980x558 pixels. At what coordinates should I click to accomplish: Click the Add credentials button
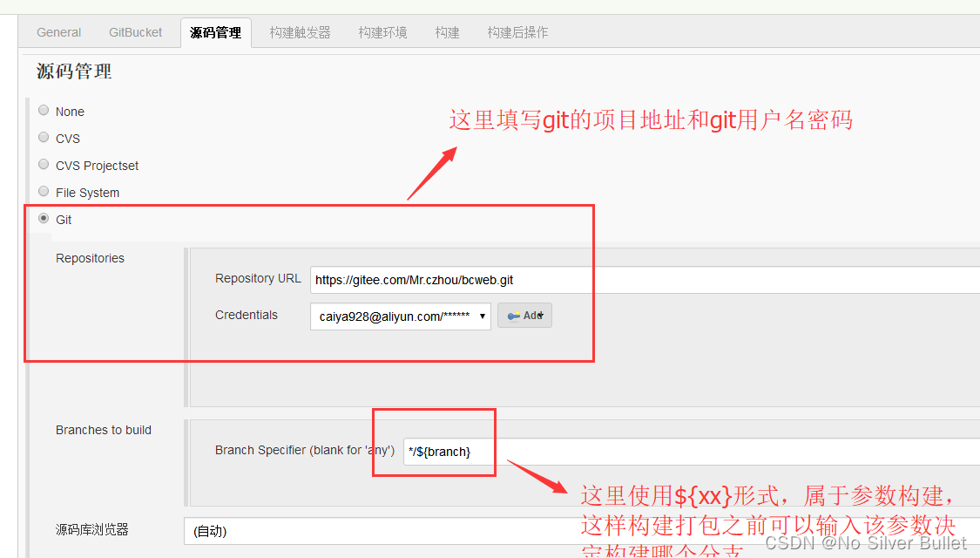524,316
